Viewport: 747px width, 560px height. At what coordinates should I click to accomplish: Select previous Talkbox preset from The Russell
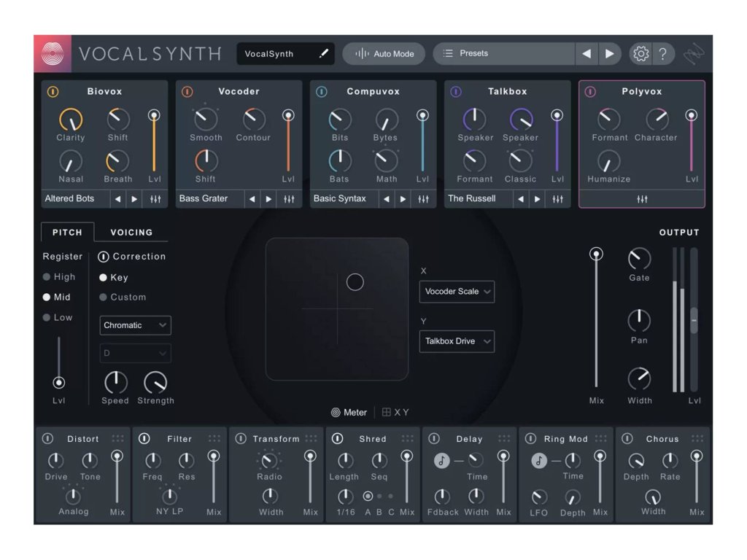[521, 199]
